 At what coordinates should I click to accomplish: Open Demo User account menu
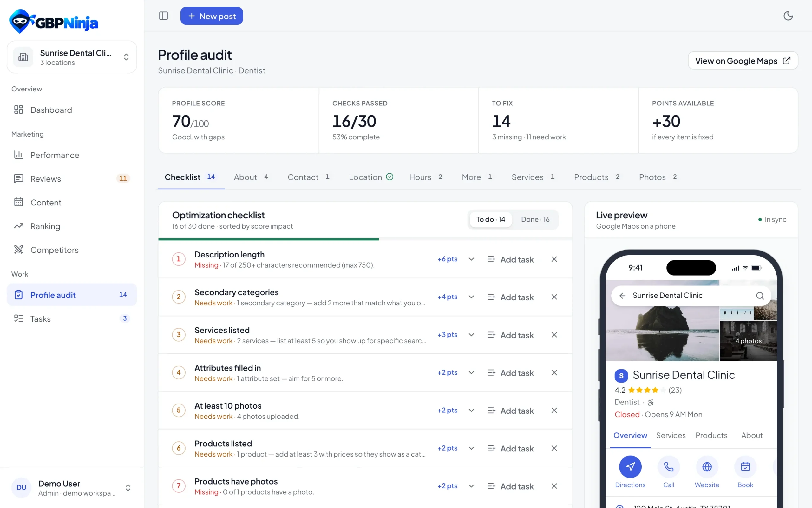[x=72, y=488]
